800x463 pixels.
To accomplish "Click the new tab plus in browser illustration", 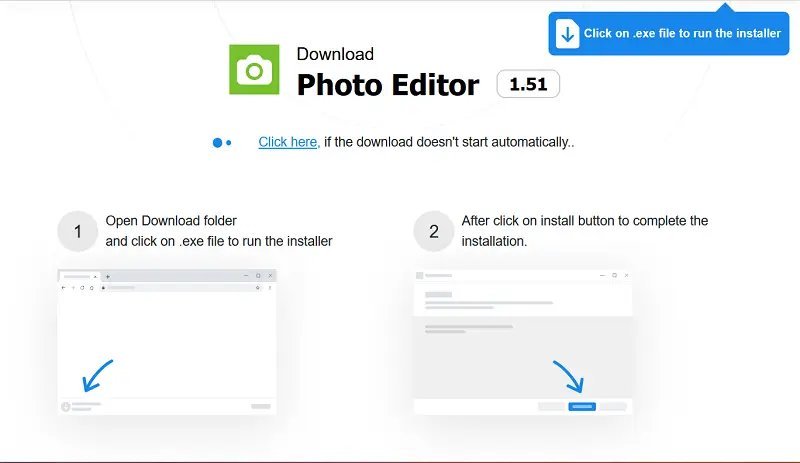I will (108, 276).
